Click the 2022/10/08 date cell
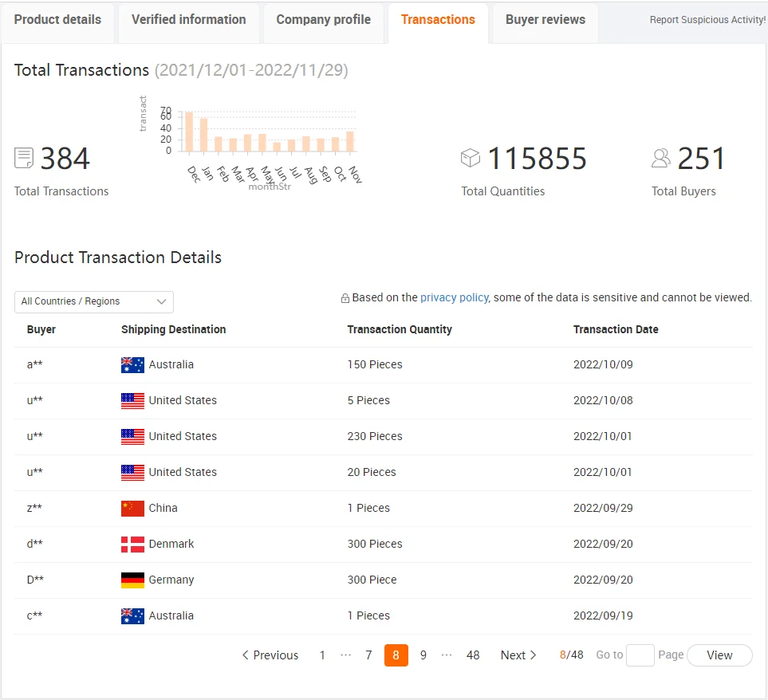 coord(603,400)
